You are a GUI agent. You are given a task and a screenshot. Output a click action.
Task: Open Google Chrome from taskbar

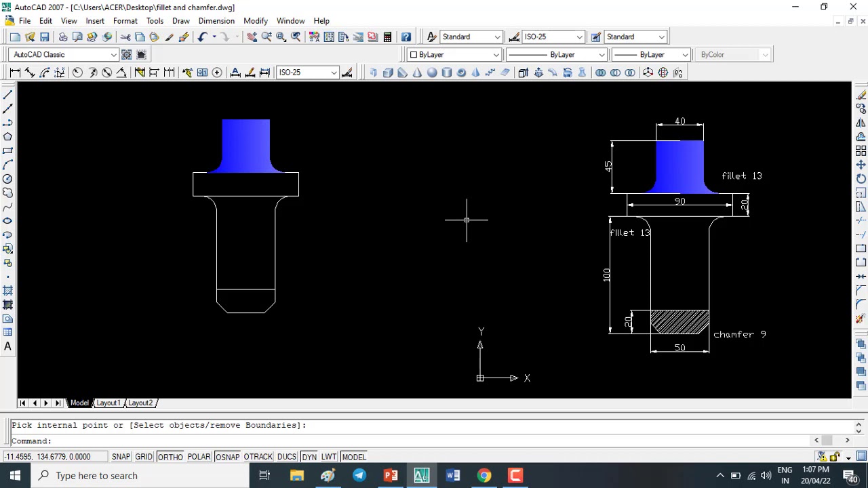(484, 476)
